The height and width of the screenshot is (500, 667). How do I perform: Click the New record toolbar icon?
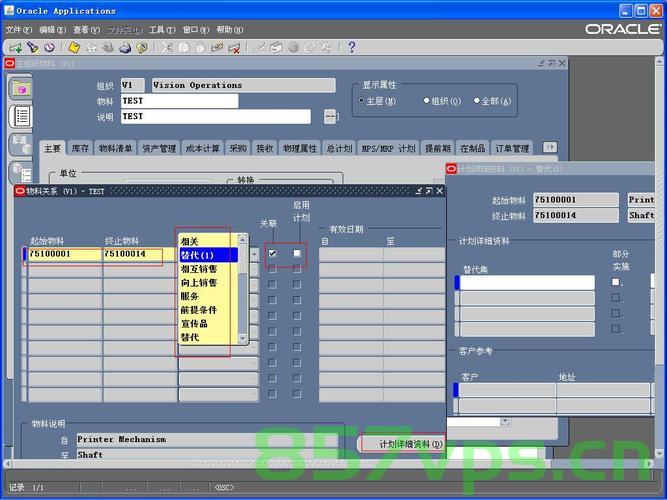pos(16,48)
